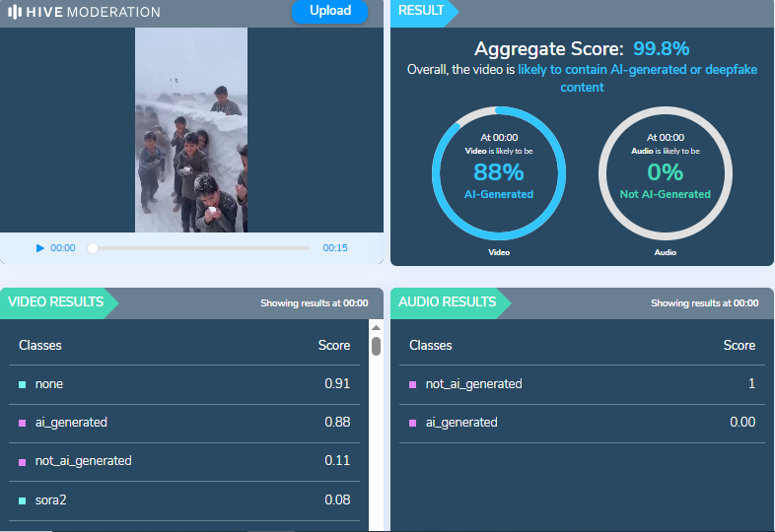Image resolution: width=775 pixels, height=532 pixels.
Task: Play the video with the play button
Action: (x=40, y=248)
